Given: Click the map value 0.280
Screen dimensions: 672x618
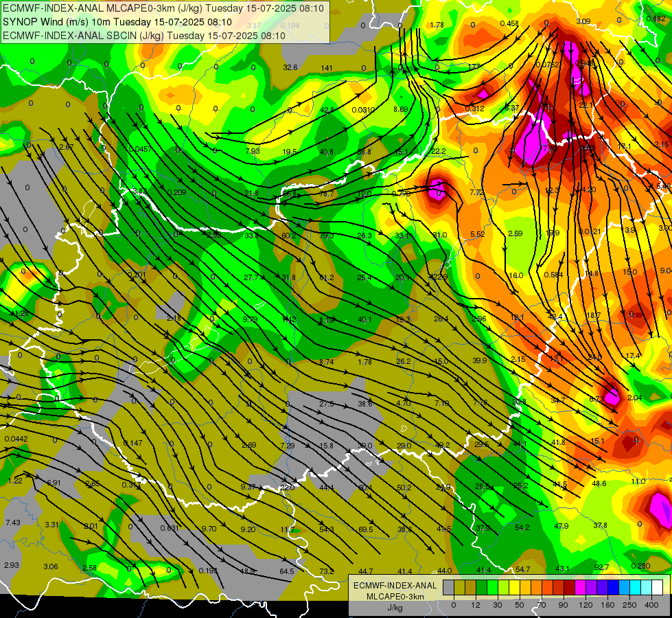Looking at the screenshot, I should (640, 566).
